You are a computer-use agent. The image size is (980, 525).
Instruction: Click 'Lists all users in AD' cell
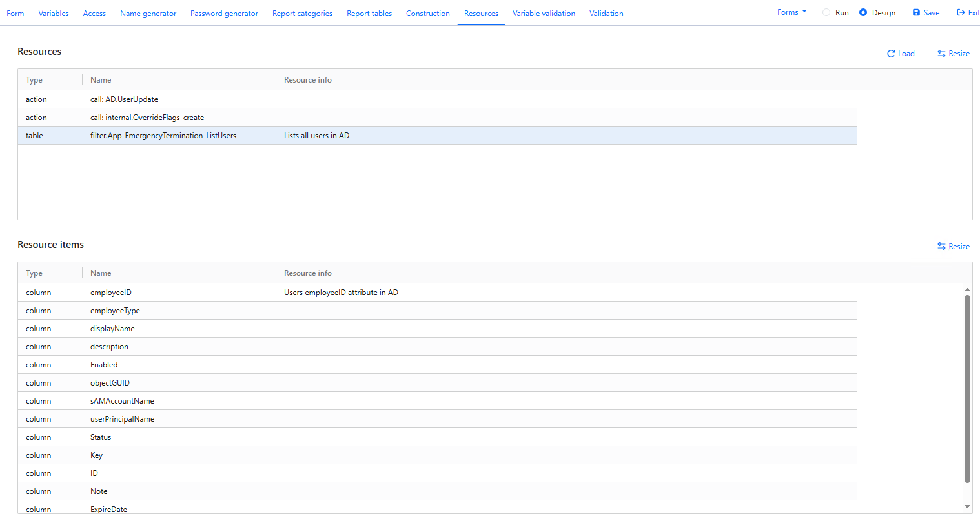316,136
